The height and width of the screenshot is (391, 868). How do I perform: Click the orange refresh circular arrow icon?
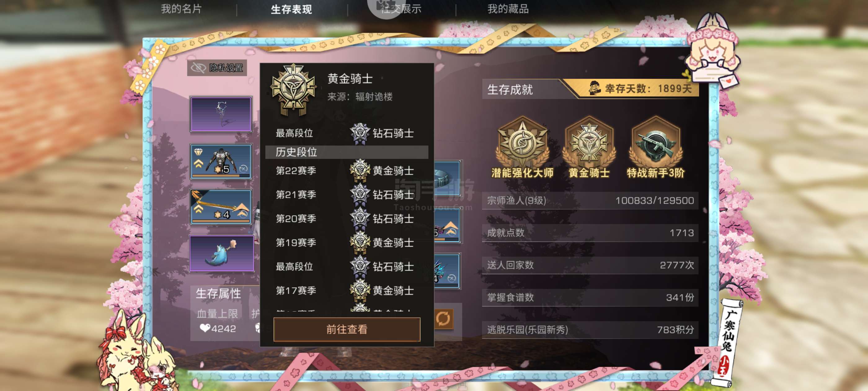(443, 318)
